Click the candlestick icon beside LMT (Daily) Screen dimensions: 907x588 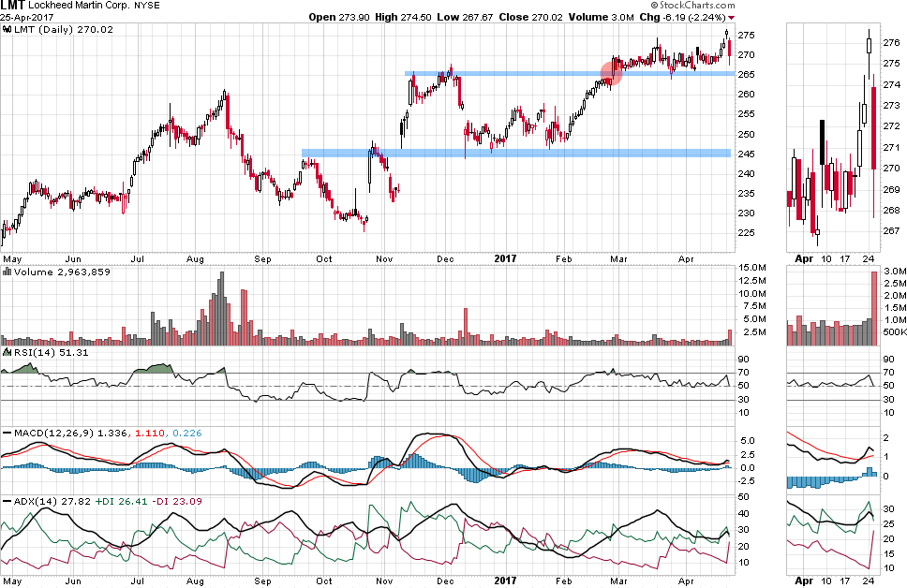[x=7, y=29]
